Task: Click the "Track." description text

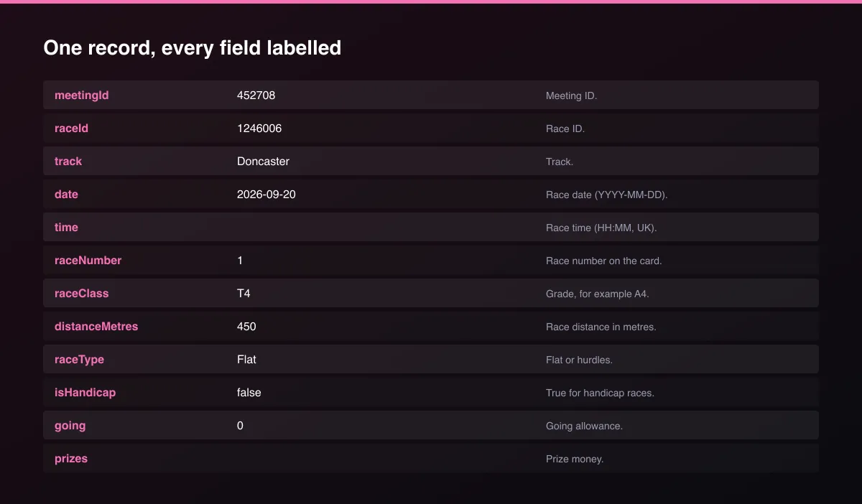Action: 560,162
